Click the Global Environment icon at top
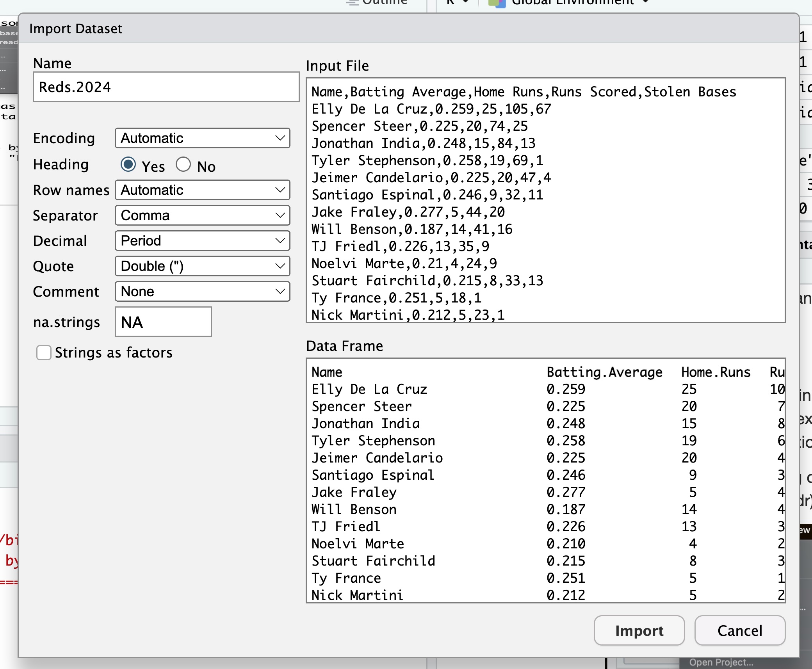Image resolution: width=812 pixels, height=669 pixels. click(497, 3)
